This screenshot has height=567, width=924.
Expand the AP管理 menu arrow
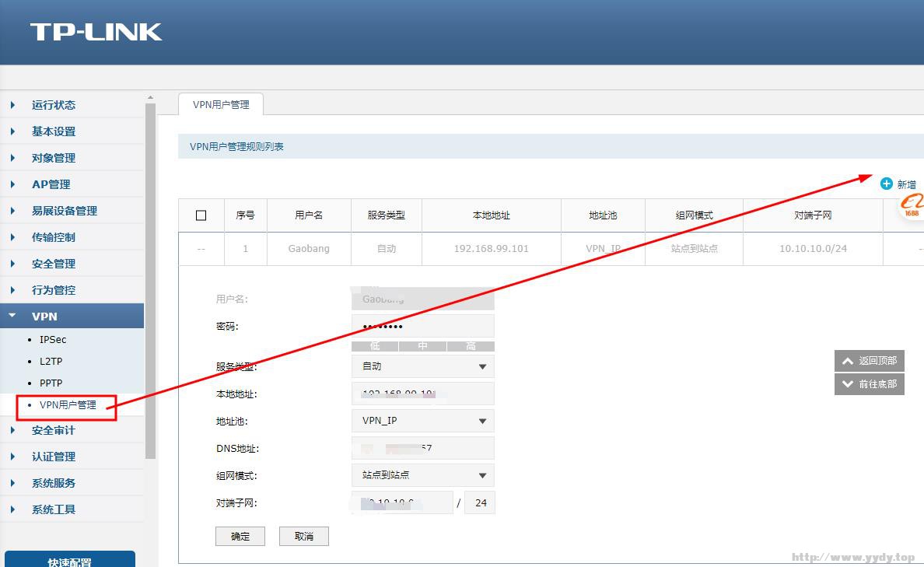pyautogui.click(x=12, y=184)
